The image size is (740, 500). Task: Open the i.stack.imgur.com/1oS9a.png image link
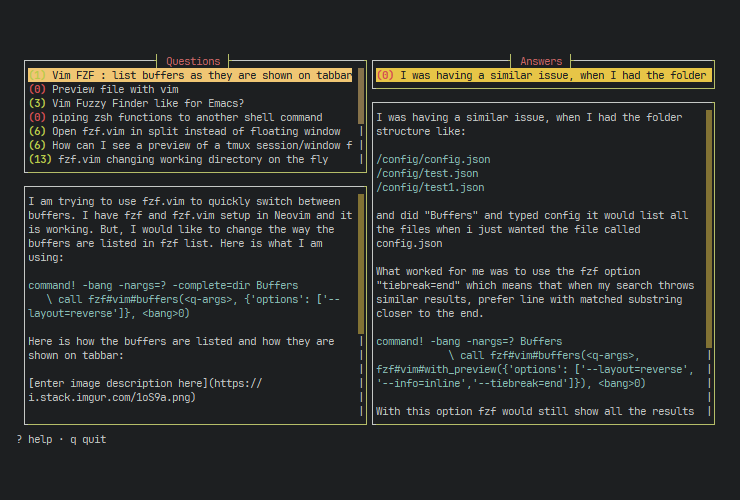[x=145, y=390]
